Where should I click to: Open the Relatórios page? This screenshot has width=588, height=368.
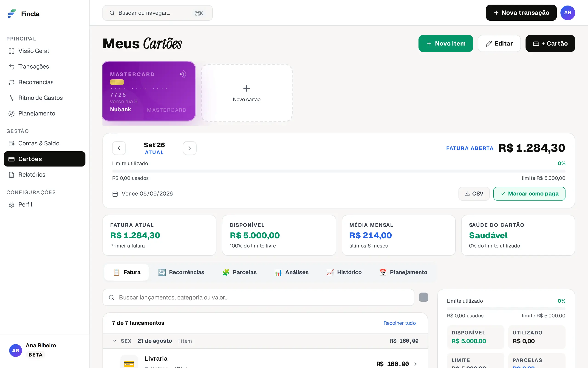coord(45,175)
